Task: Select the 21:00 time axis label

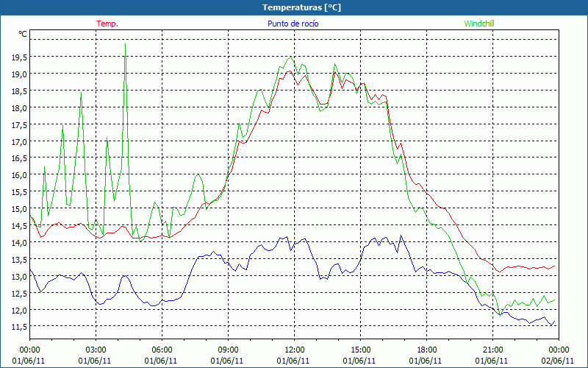Action: coord(493,350)
